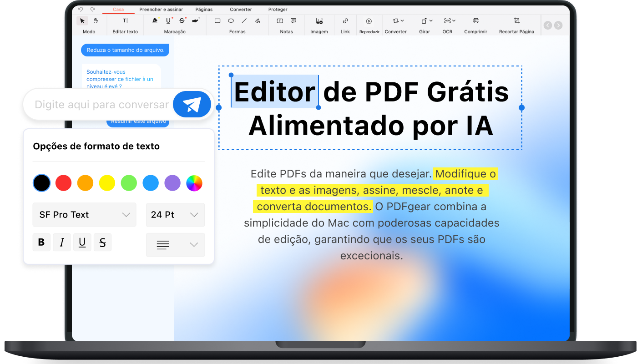
Task: Select the highlighter in Marcação
Action: point(154,20)
